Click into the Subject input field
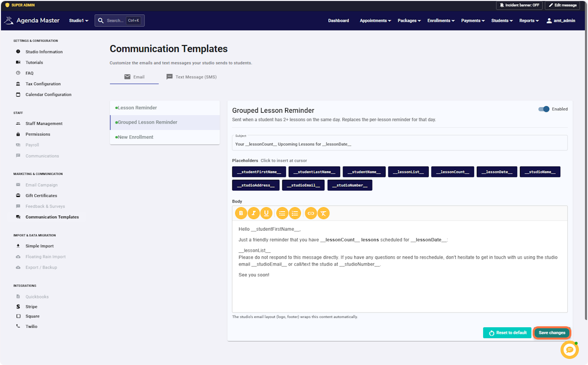The image size is (588, 365). click(x=400, y=143)
